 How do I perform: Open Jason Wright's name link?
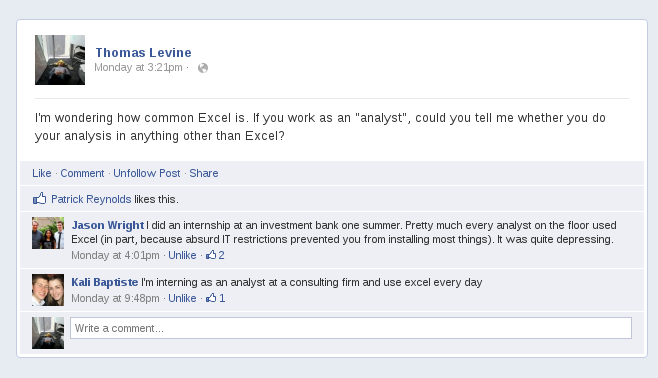(x=108, y=225)
